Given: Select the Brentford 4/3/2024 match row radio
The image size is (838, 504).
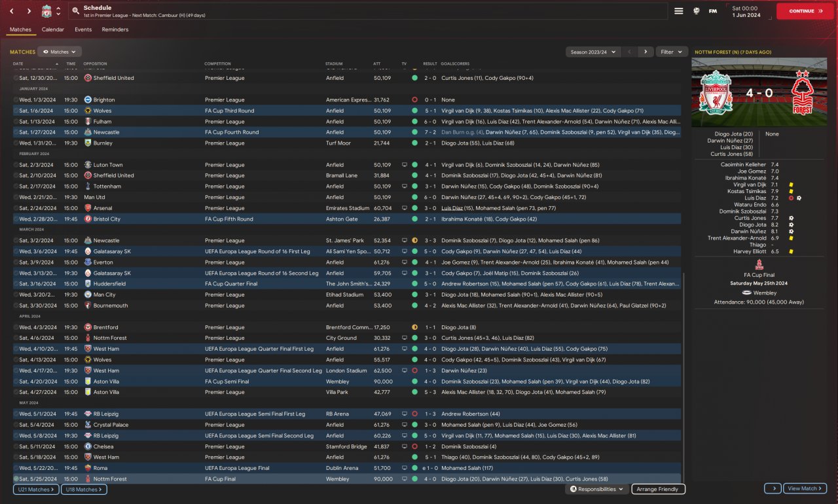Looking at the screenshot, I should pyautogui.click(x=16, y=327).
